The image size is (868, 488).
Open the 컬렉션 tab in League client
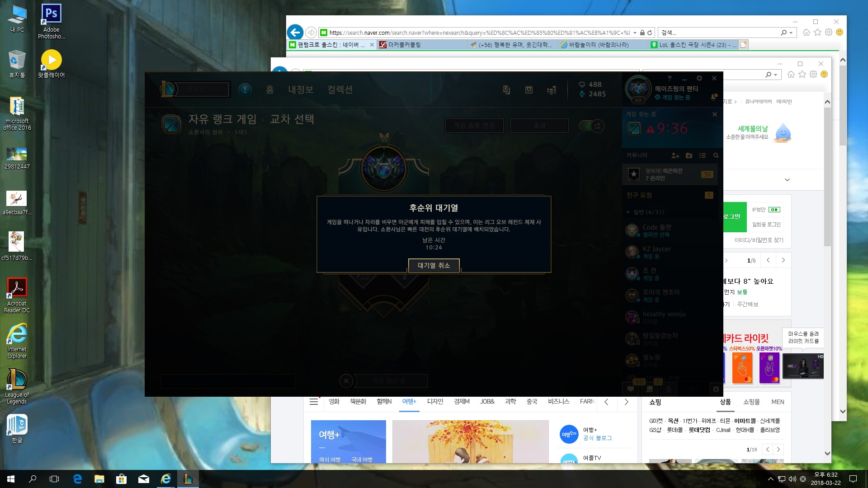coord(340,89)
